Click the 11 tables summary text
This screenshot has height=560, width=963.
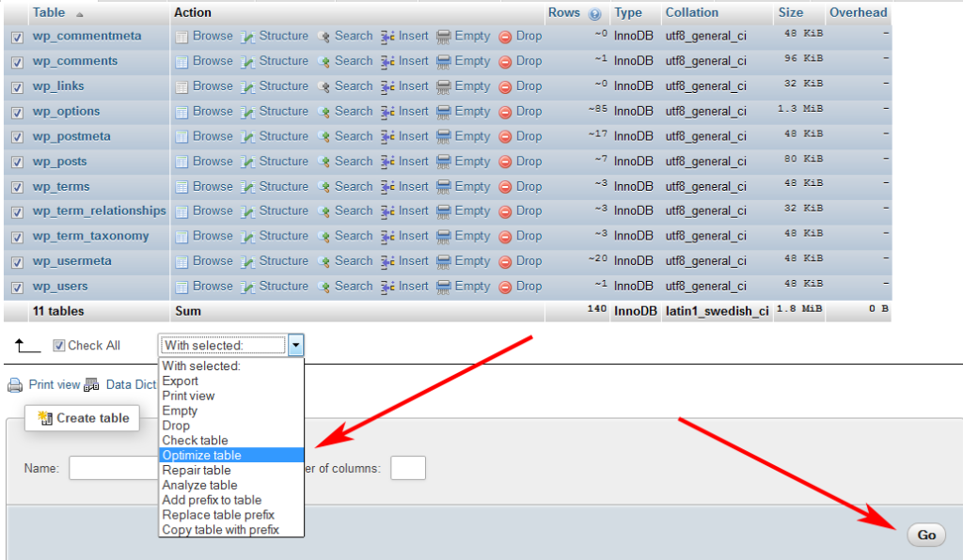pos(58,312)
